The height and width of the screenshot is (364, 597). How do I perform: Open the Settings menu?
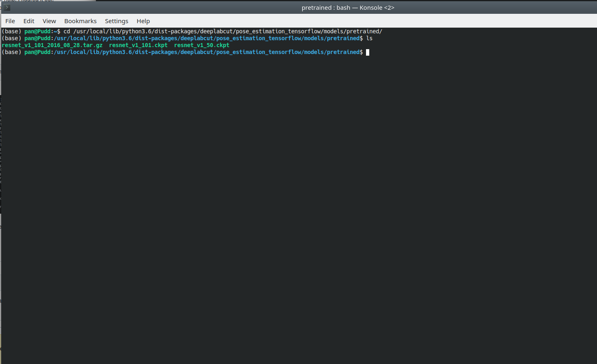click(x=116, y=21)
